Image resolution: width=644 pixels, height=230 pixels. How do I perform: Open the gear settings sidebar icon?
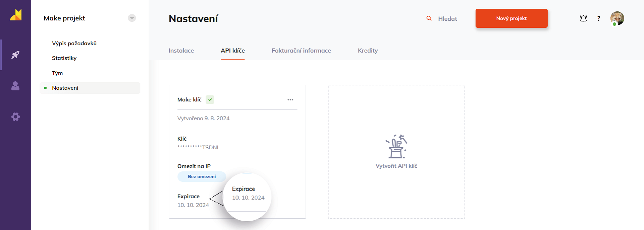(15, 117)
